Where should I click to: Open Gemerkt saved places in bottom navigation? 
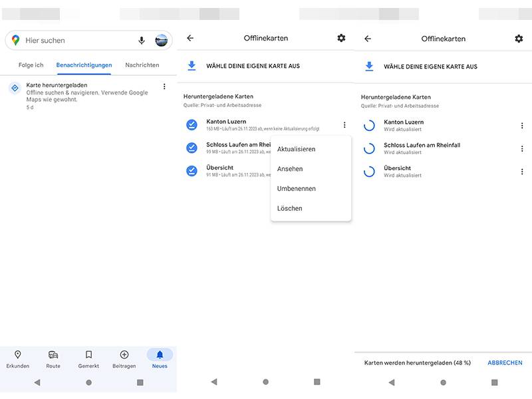(88, 359)
